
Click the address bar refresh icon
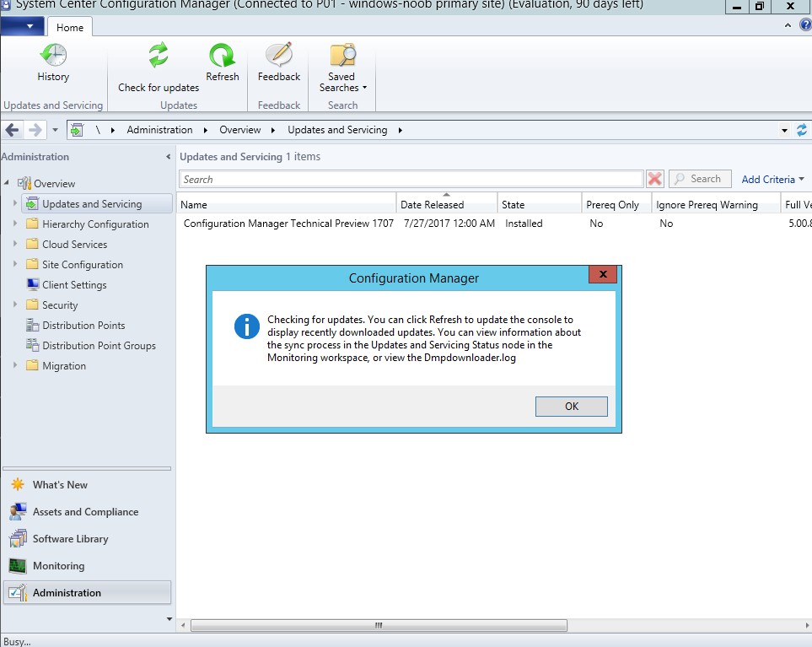(802, 130)
